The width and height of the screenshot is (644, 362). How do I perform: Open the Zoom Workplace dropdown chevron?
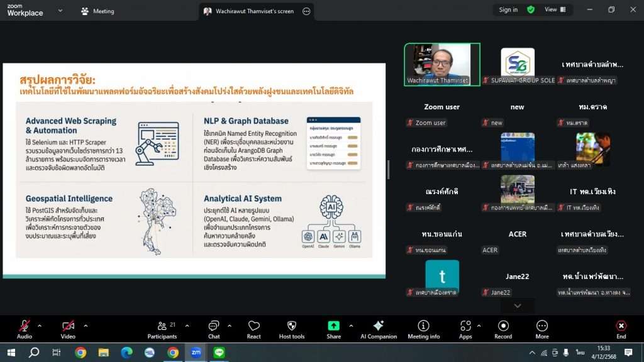click(x=60, y=11)
